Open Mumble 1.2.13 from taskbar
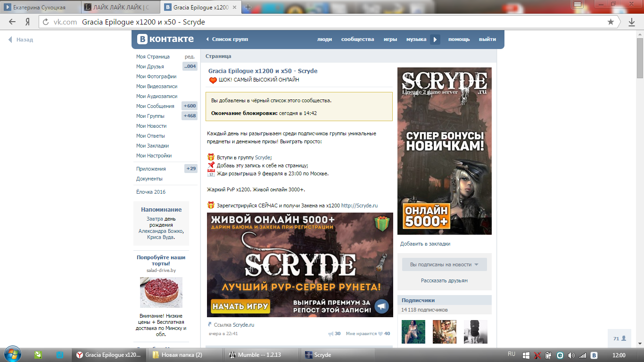This screenshot has height=362, width=644. [x=262, y=355]
